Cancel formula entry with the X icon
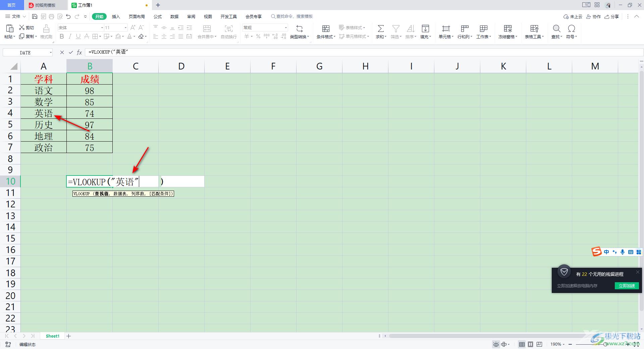Screen dimensions: 644x349 point(62,52)
